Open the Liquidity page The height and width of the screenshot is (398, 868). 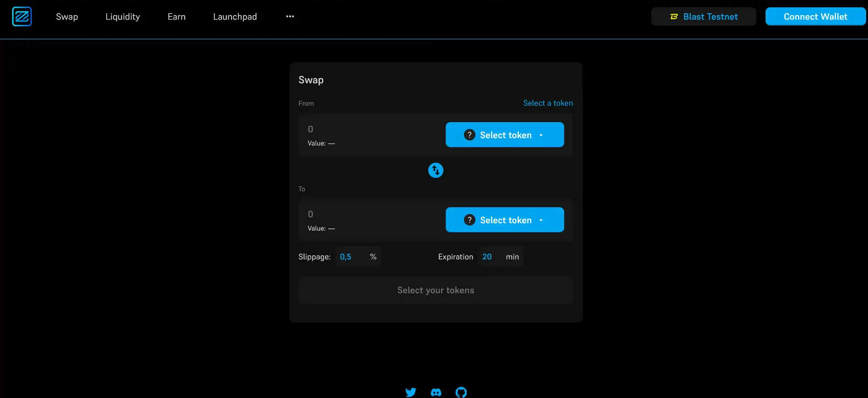pos(123,16)
